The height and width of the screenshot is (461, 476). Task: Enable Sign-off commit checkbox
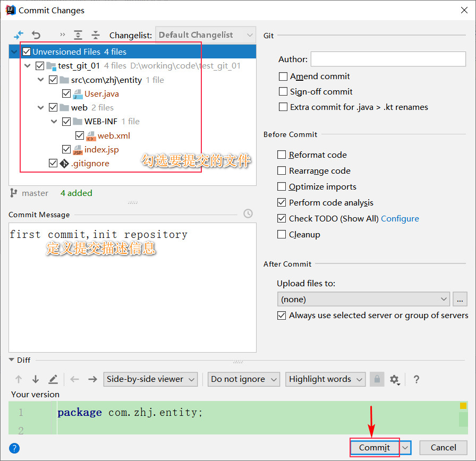pos(283,91)
